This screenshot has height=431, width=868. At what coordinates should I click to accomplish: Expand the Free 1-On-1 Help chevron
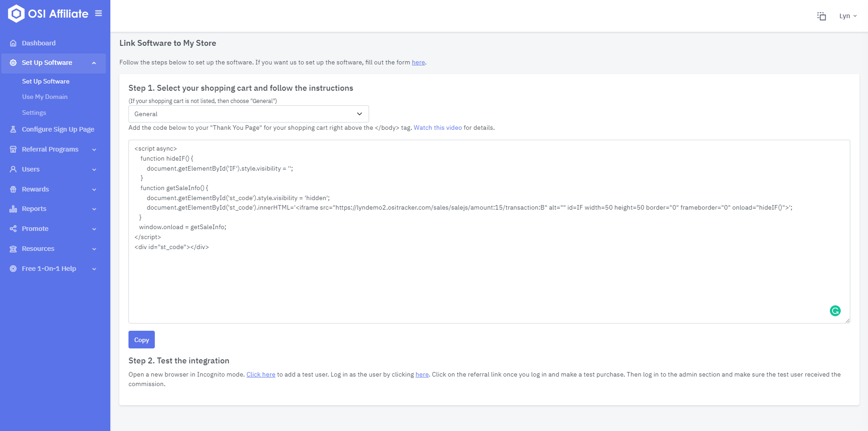pos(94,269)
